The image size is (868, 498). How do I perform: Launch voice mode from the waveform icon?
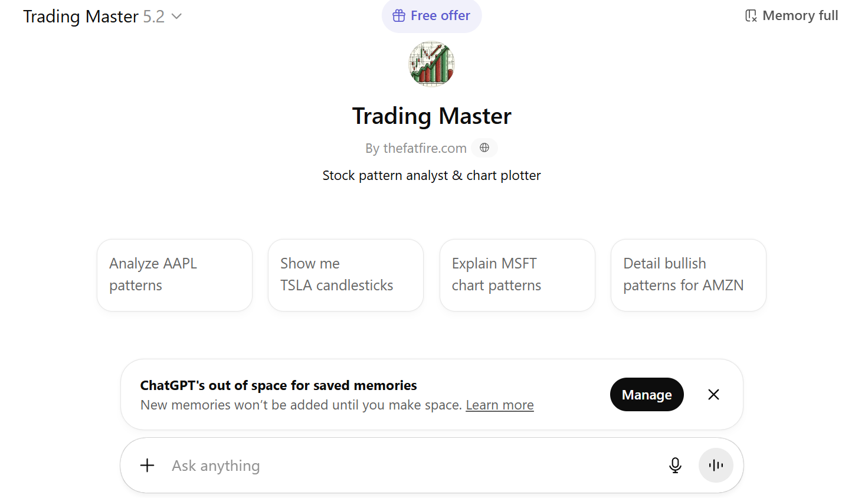pos(716,465)
